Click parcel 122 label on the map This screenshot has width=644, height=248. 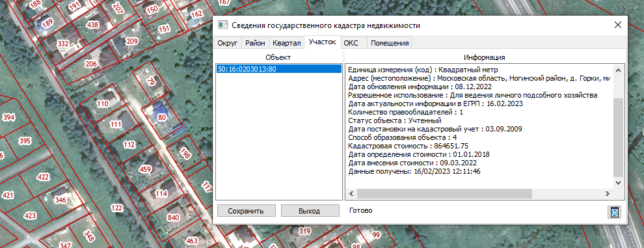point(116,208)
